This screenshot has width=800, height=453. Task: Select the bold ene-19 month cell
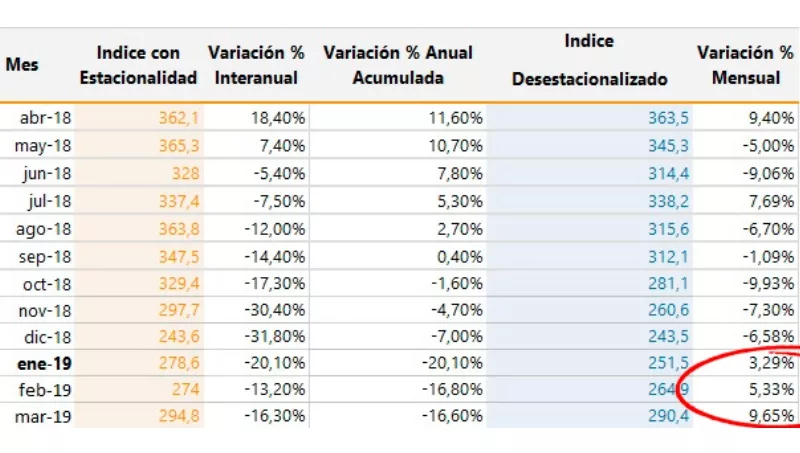tap(41, 362)
